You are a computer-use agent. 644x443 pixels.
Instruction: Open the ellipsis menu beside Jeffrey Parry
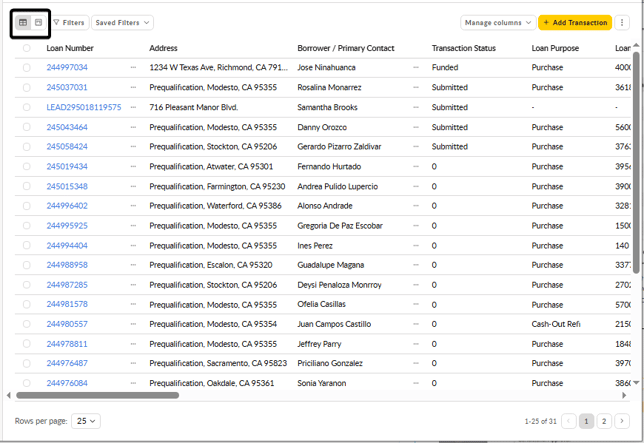[x=416, y=344]
